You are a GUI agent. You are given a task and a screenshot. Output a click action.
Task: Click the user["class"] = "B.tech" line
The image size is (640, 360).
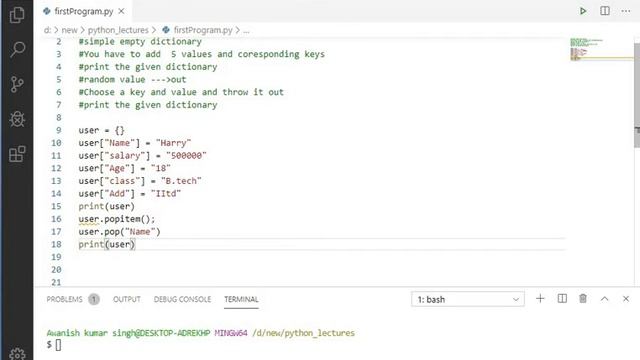pyautogui.click(x=140, y=181)
